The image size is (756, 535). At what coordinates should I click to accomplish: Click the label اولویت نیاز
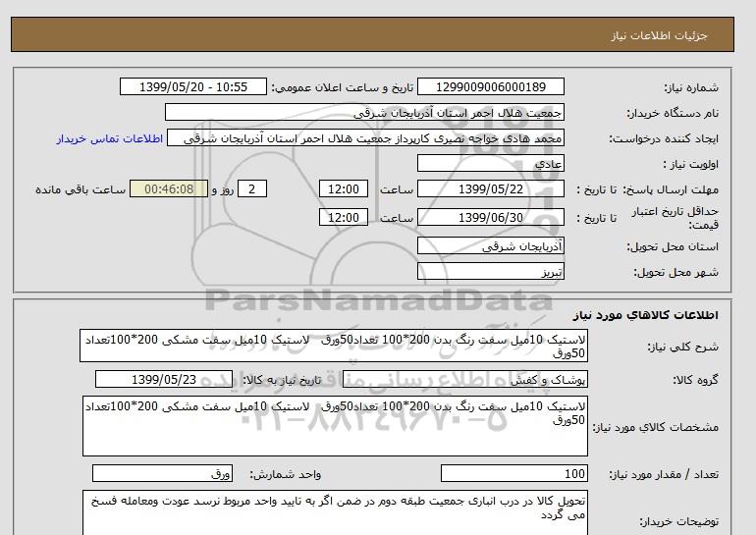coord(691,164)
